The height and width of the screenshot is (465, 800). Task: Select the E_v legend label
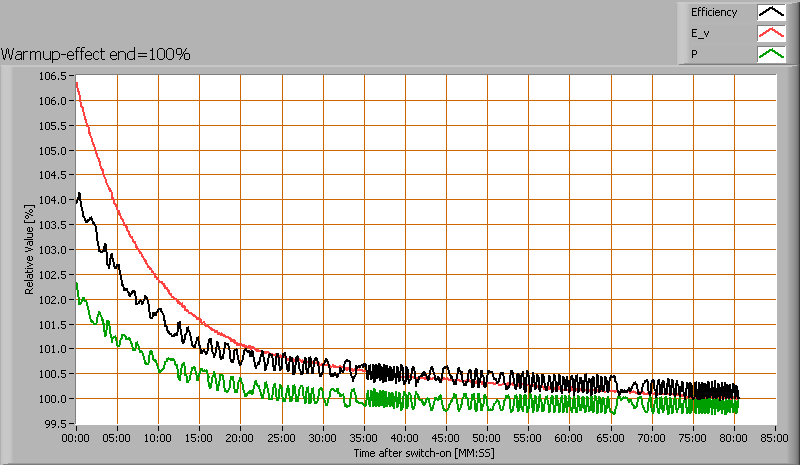click(x=700, y=33)
